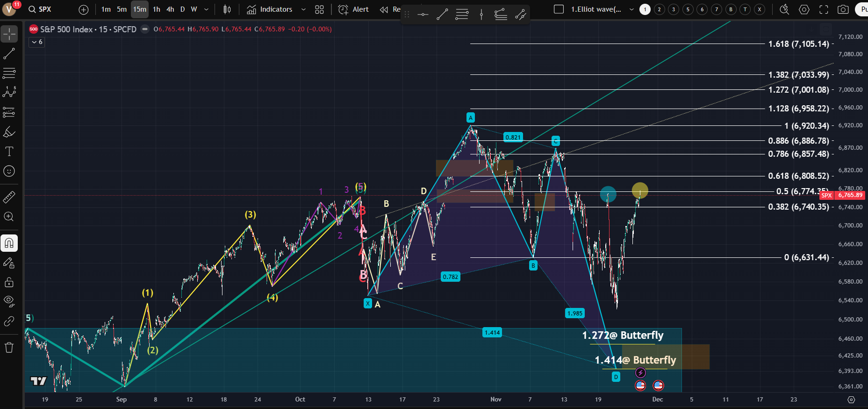This screenshot has width=868, height=409.
Task: Select the Elliott wave patterns tool
Action: 9,92
